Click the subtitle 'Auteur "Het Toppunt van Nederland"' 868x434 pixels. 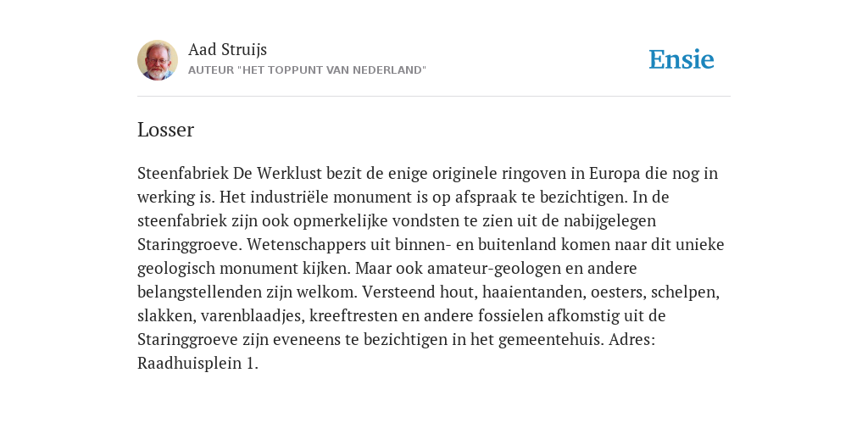tap(307, 70)
